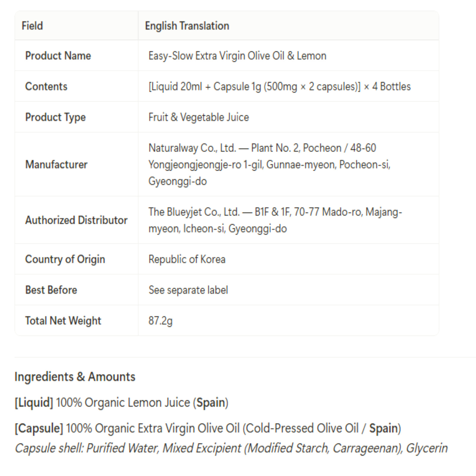Click The Blueyjet Co., Ltd. address text
476x476 pixels.
[275, 220]
